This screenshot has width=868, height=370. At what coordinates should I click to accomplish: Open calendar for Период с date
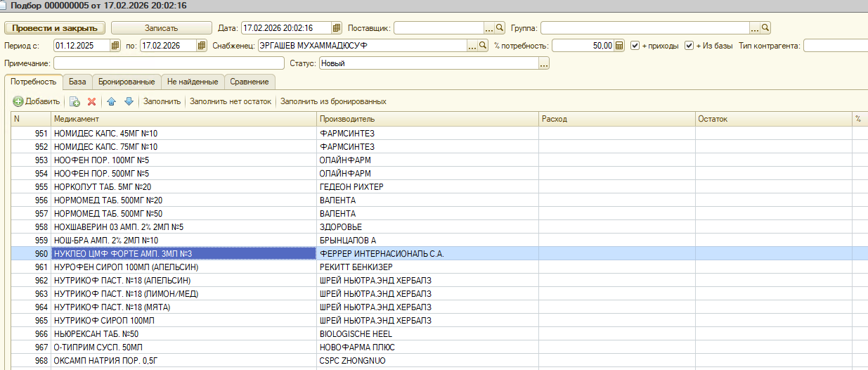pos(115,46)
